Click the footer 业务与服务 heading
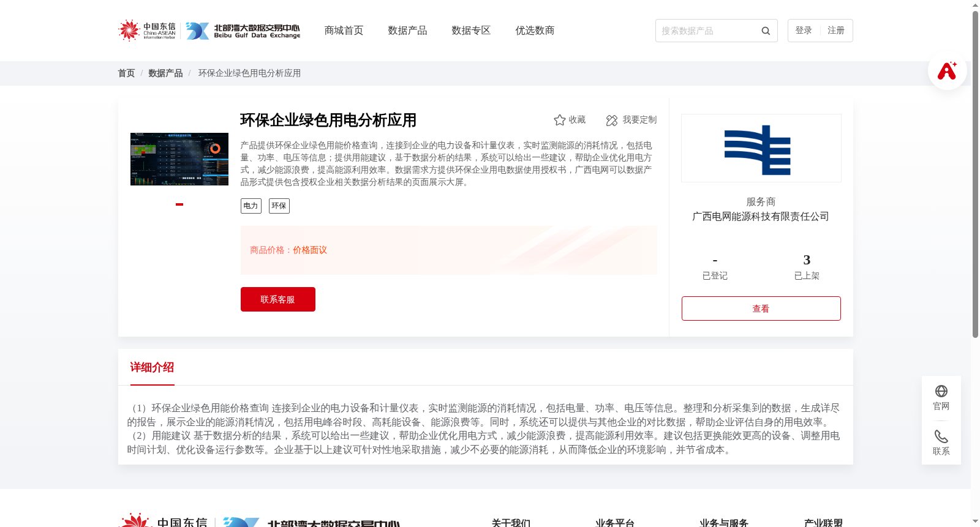This screenshot has height=527, width=980. coord(724,523)
